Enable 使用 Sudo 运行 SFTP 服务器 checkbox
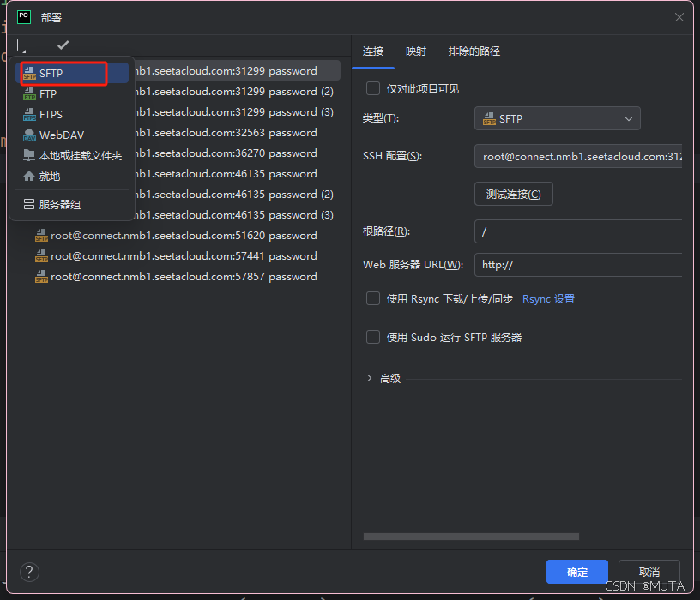 (373, 337)
